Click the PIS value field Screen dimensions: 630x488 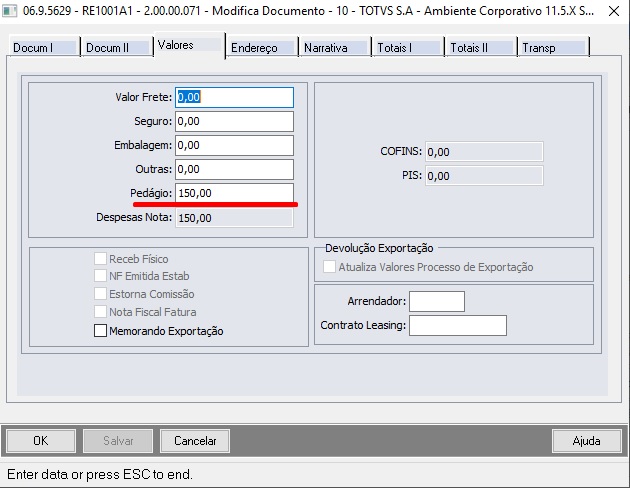click(x=484, y=176)
